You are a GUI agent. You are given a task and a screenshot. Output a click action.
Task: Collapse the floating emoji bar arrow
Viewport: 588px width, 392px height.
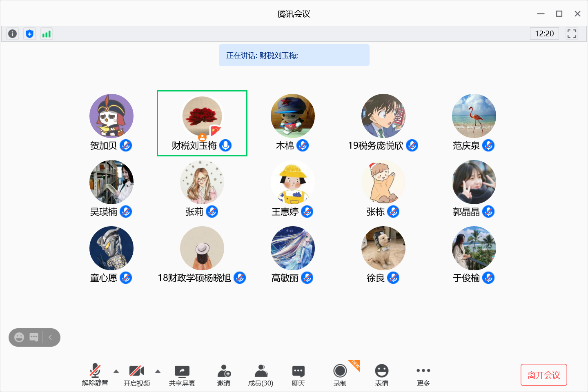pos(51,337)
